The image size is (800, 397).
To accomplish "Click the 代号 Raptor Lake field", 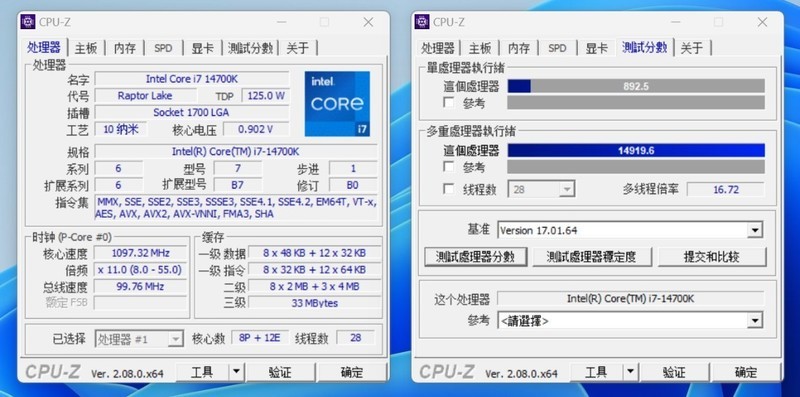I will point(145,95).
